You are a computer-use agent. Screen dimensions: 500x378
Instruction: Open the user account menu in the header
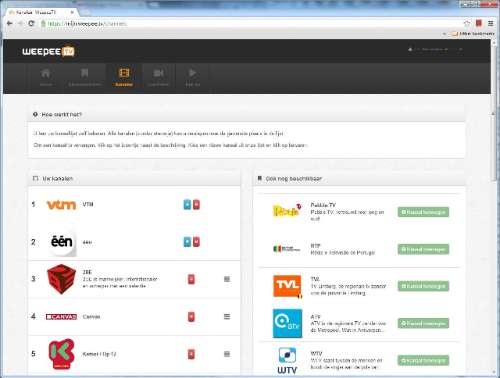coord(435,50)
